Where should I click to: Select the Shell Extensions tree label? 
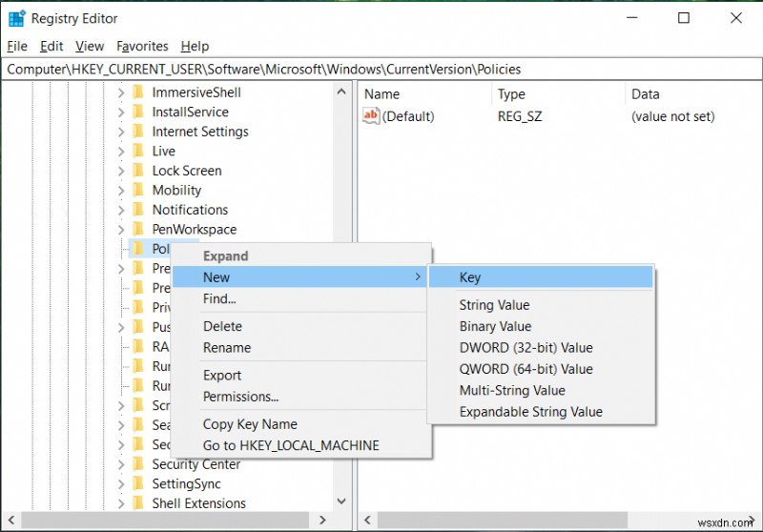[198, 503]
